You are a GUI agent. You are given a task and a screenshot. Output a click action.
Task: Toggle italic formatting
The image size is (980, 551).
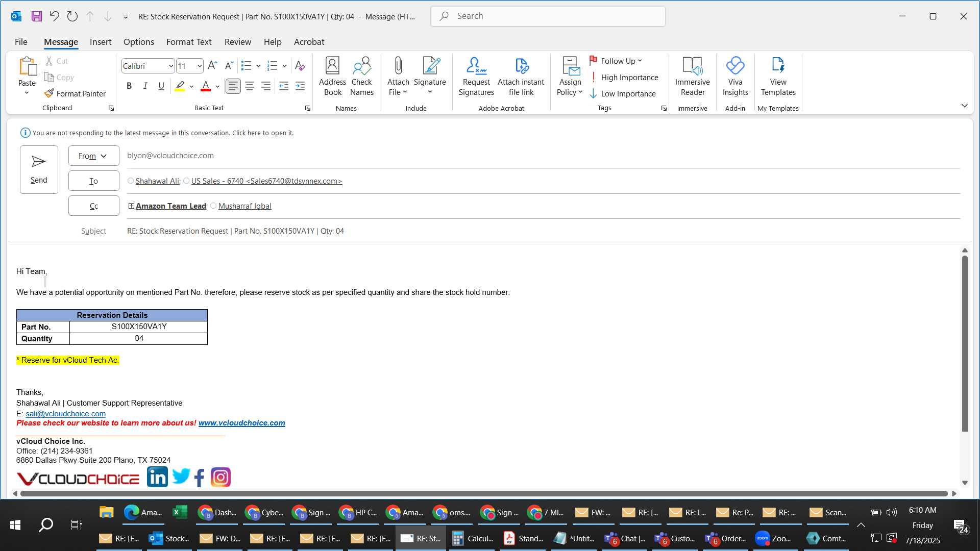click(x=145, y=86)
